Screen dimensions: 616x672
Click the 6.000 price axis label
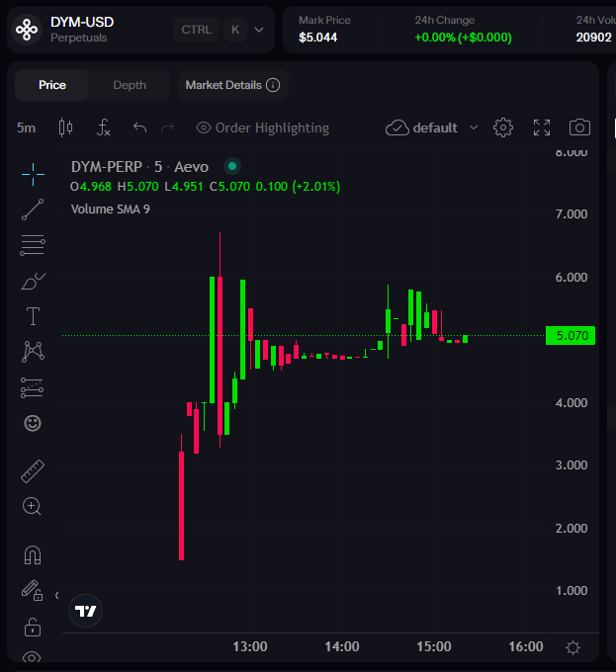pyautogui.click(x=572, y=278)
